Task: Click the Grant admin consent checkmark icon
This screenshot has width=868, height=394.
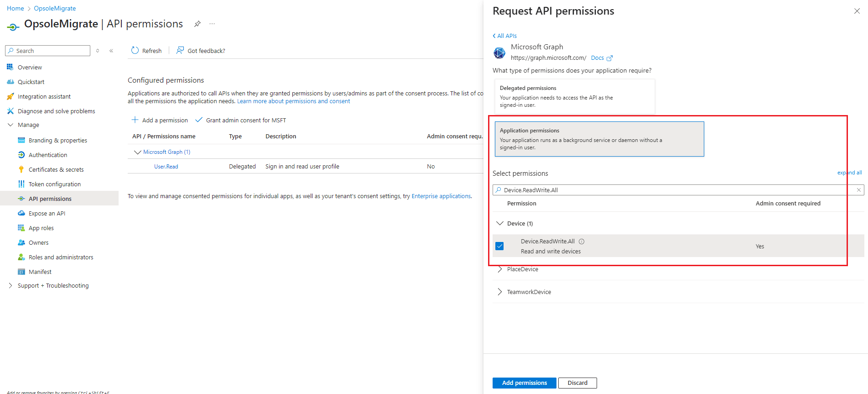Action: pyautogui.click(x=199, y=120)
